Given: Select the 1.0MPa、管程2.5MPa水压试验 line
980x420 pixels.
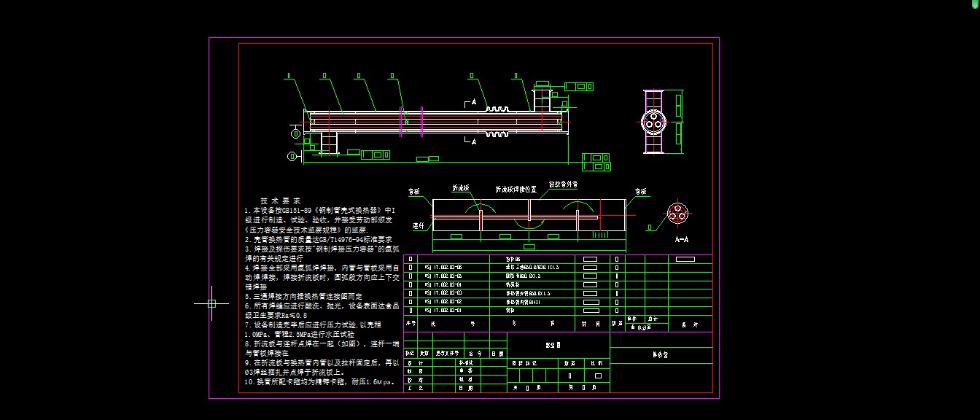Looking at the screenshot, I should [299, 334].
